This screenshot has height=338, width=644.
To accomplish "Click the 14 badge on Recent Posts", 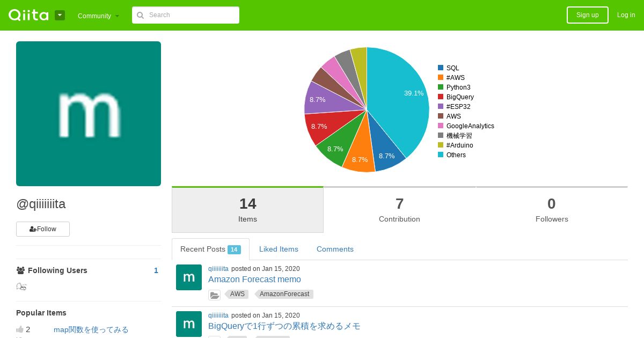I will (234, 249).
